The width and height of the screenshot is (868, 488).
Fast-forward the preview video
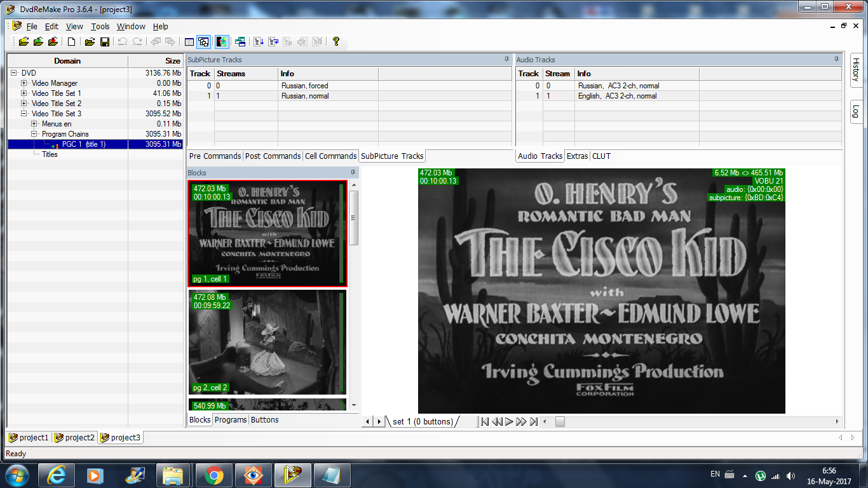tap(521, 421)
